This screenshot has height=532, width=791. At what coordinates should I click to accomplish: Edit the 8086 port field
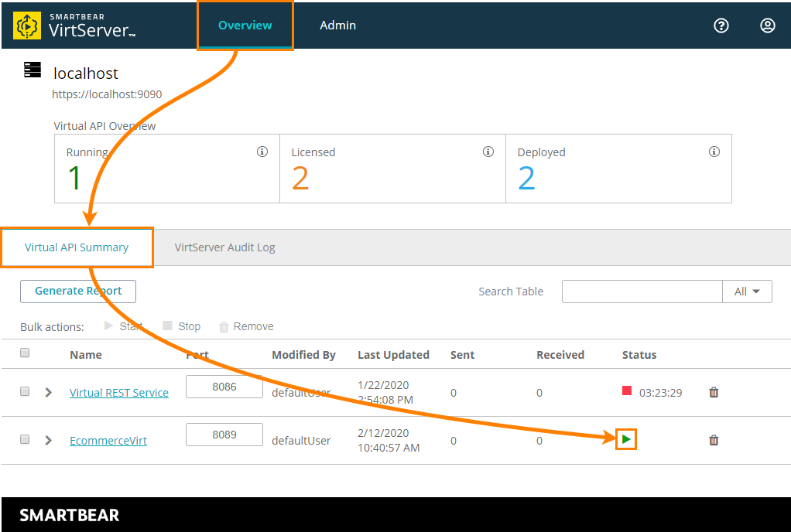[x=224, y=387]
